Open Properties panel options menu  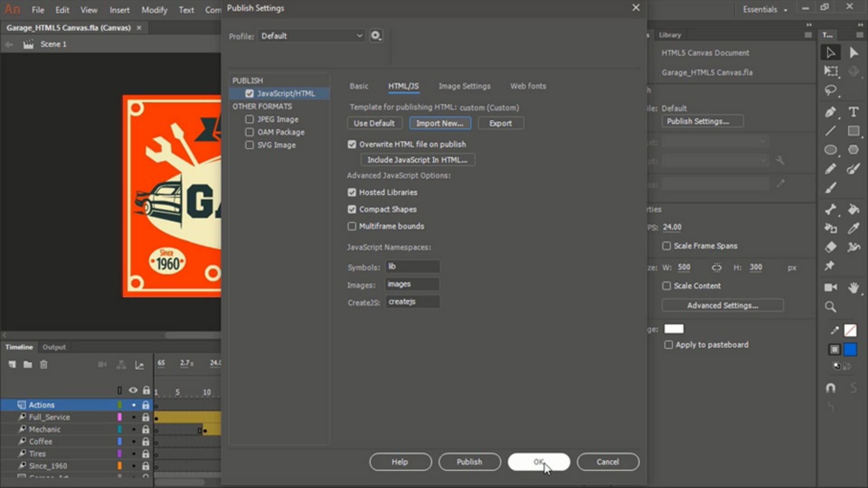[808, 35]
